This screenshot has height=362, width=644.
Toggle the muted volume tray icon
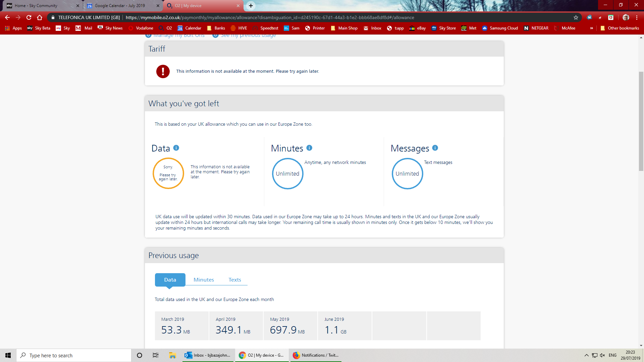(602, 355)
